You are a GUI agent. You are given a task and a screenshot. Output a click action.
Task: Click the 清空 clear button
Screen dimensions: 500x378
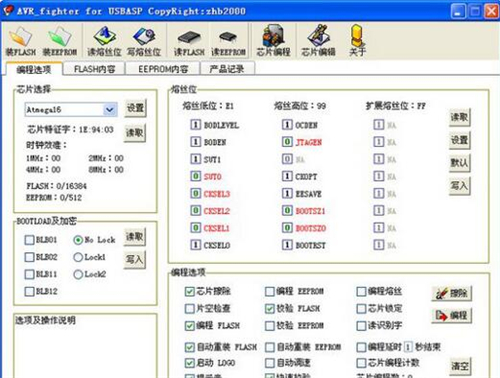click(460, 366)
